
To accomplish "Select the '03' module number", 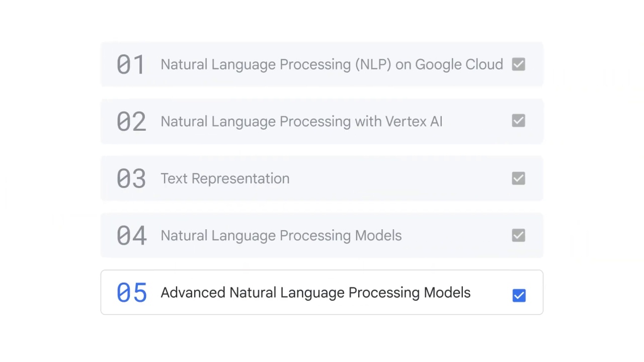I will 131,178.
